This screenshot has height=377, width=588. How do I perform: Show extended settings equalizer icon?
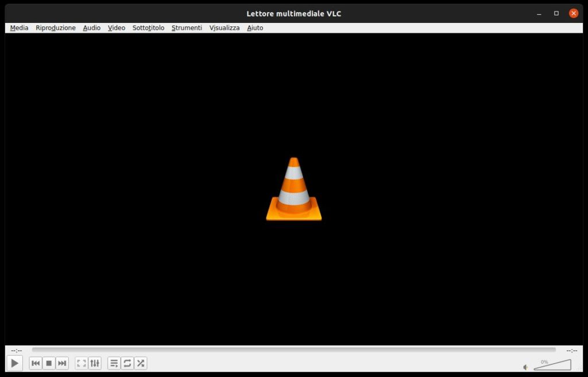point(95,363)
